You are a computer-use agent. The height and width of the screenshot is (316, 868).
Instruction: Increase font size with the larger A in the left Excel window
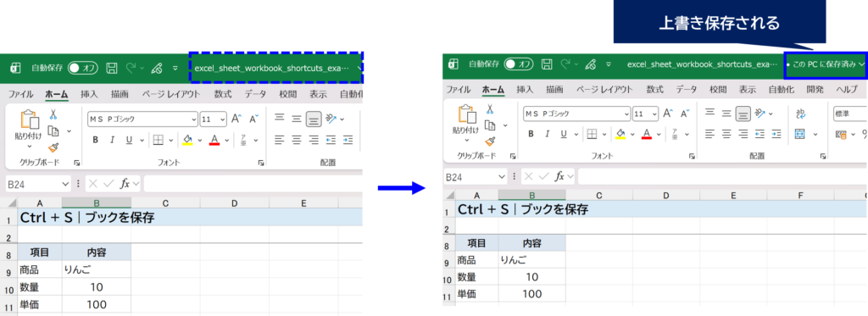(x=236, y=119)
